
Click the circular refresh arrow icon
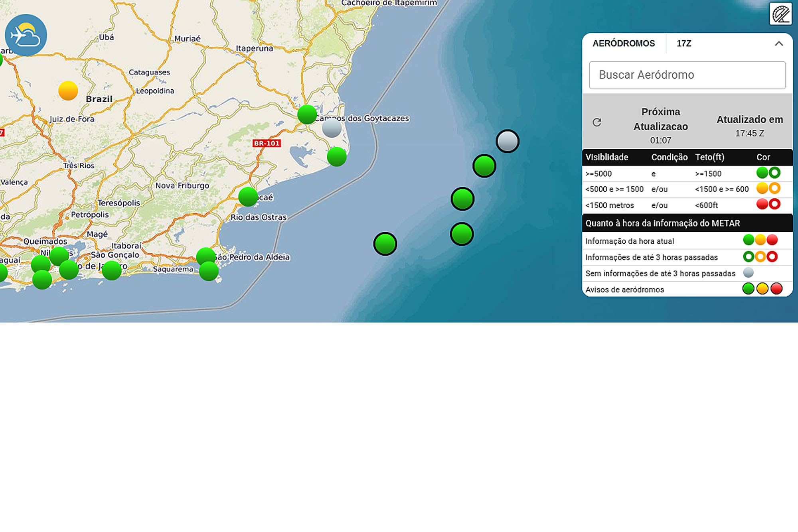coord(597,122)
